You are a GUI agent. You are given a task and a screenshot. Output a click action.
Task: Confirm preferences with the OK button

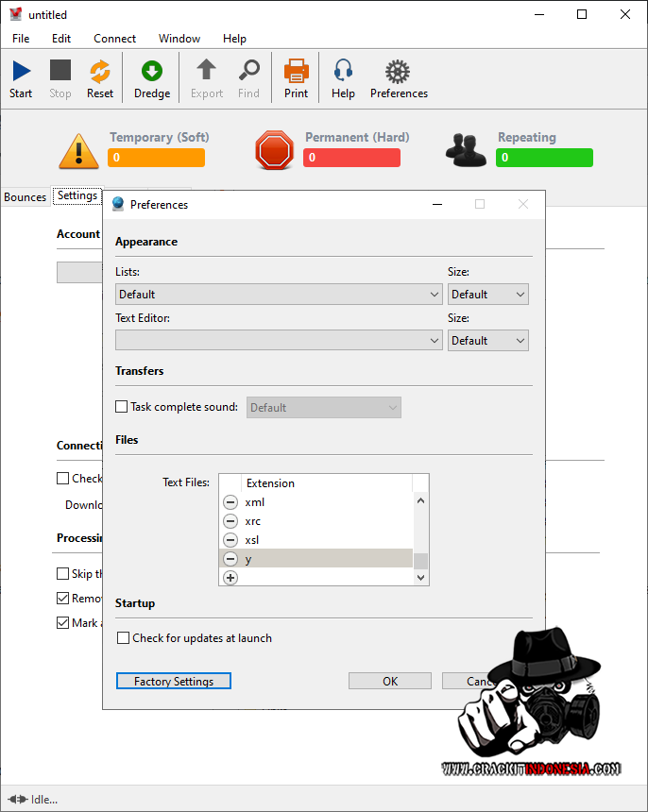[389, 681]
